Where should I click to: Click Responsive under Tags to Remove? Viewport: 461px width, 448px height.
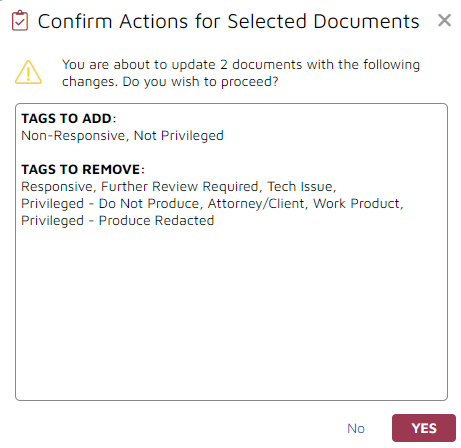57,187
